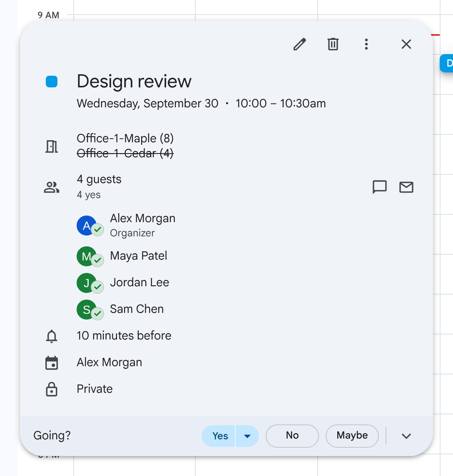Viewport: 453px width, 476px height.
Task: Click the Sam Chen guest name
Action: click(x=137, y=309)
